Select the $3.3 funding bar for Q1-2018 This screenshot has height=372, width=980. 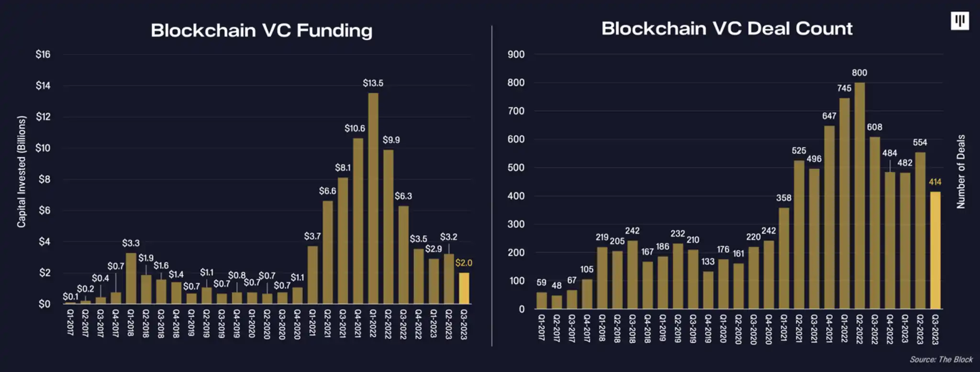tap(131, 278)
